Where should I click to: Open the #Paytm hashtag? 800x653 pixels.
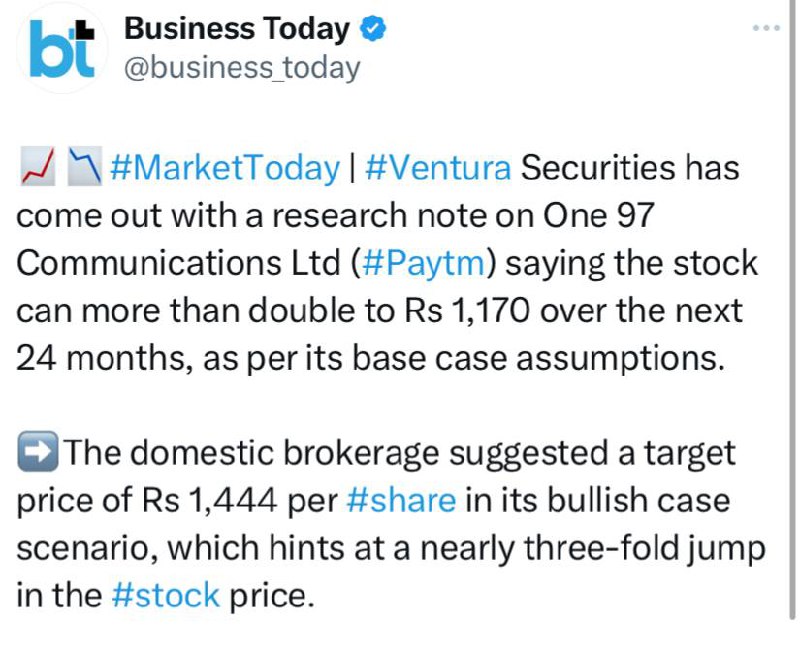point(423,264)
